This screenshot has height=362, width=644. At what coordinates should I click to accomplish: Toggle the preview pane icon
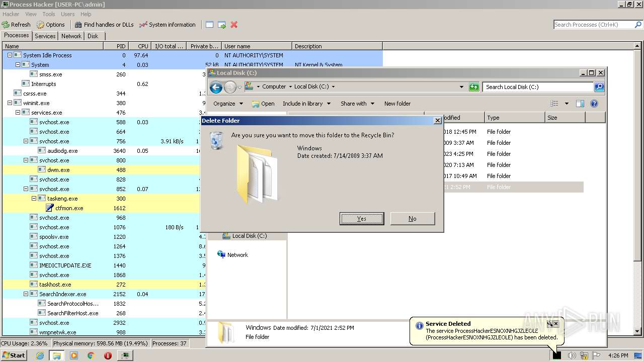580,104
